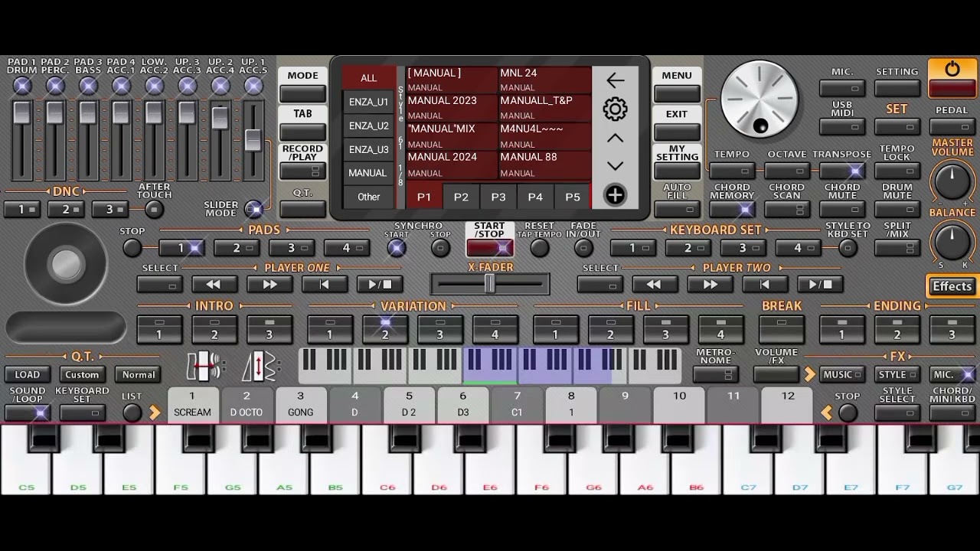The width and height of the screenshot is (980, 551).
Task: Adjust the Master Volume knob
Action: tap(952, 182)
